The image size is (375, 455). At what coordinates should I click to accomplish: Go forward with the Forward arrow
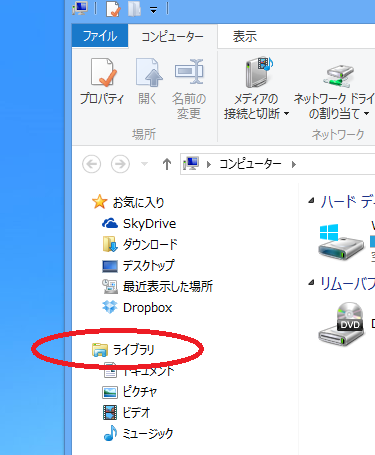click(x=120, y=164)
